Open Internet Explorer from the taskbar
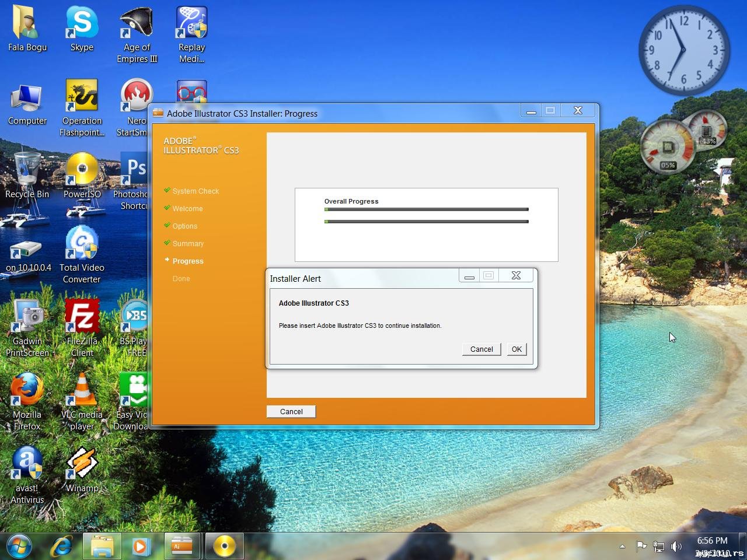This screenshot has height=560, width=747. pyautogui.click(x=61, y=547)
